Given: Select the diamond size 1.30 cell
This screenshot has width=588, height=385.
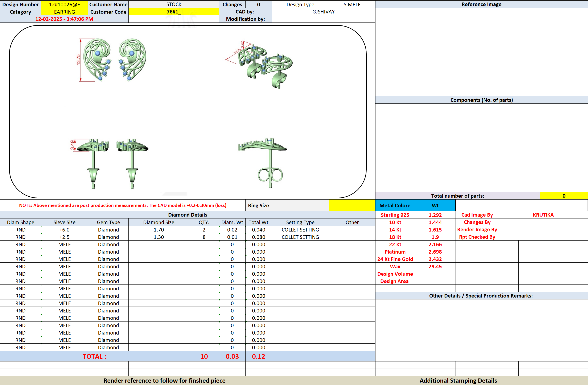Looking at the screenshot, I should [x=159, y=237].
